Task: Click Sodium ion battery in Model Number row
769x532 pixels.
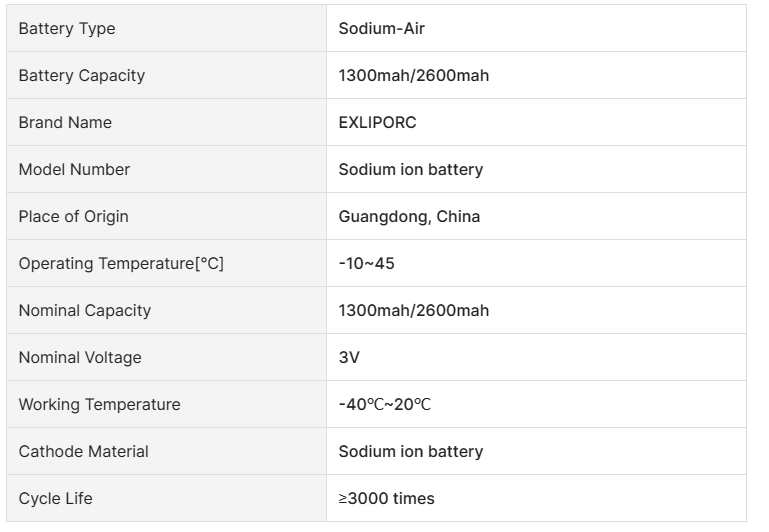Action: tap(410, 170)
